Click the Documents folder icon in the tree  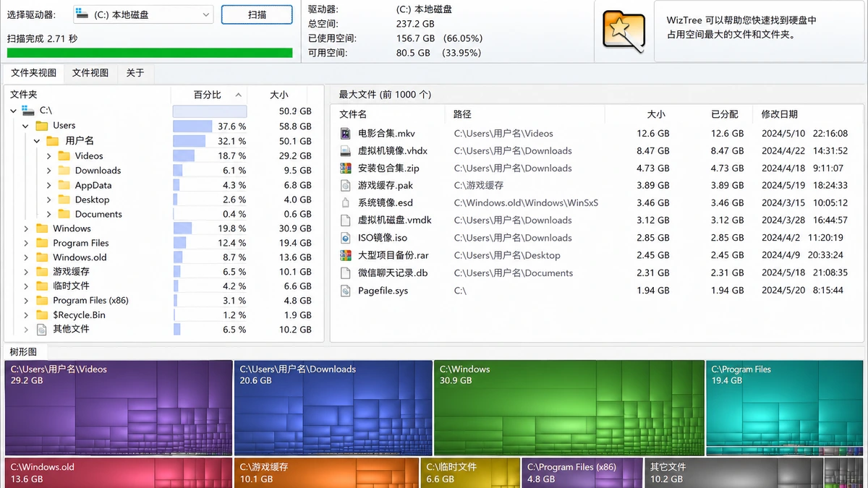click(x=64, y=214)
